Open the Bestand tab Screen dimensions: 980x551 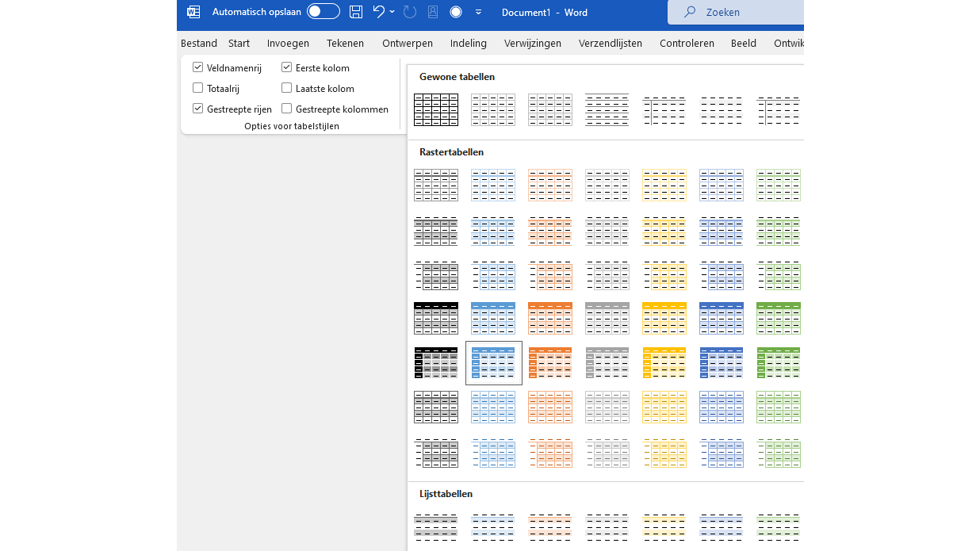[199, 44]
